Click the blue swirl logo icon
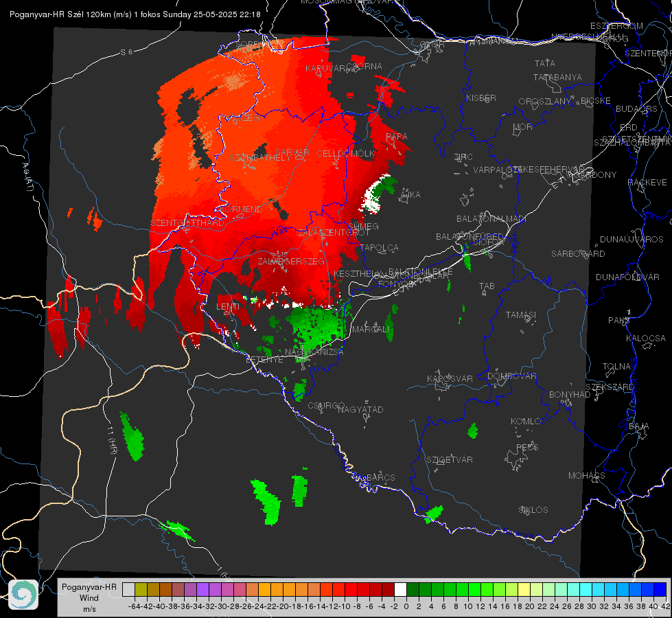The height and width of the screenshot is (618, 672). pos(23,595)
